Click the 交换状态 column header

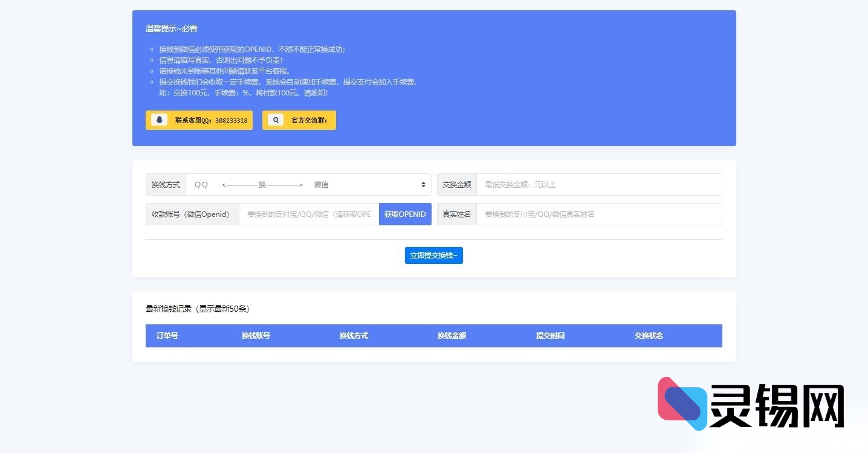click(649, 336)
